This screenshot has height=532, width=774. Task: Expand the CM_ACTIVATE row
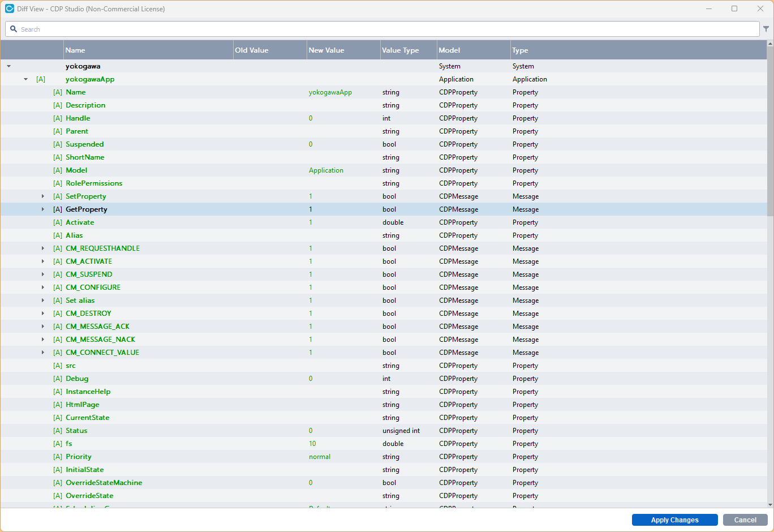[42, 261]
